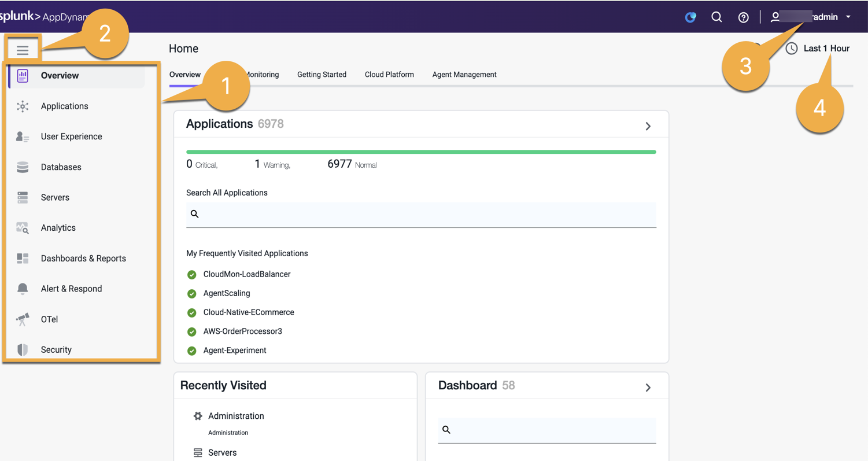Open the Applications sidebar icon
Viewport: 868px width, 461px height.
[23, 106]
